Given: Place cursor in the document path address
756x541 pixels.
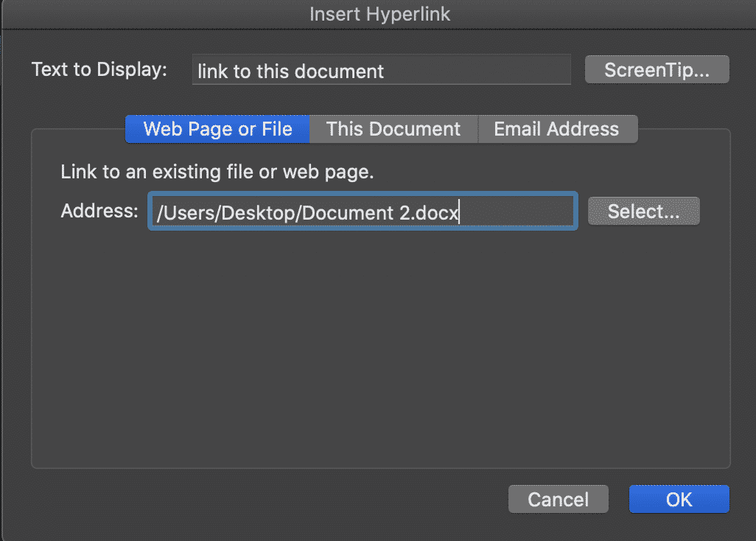Looking at the screenshot, I should pos(362,212).
